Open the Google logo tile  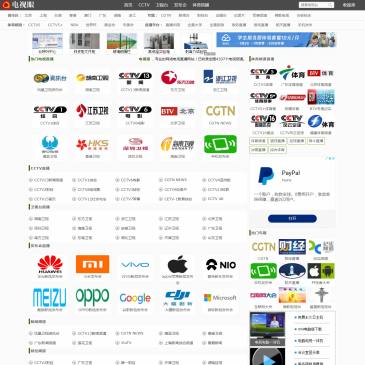pyautogui.click(x=135, y=298)
